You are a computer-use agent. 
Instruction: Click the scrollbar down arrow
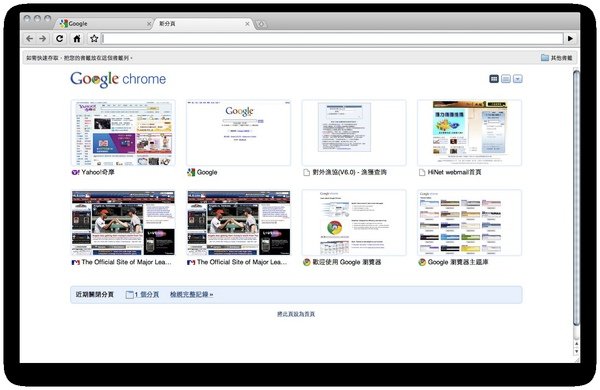[x=576, y=351]
